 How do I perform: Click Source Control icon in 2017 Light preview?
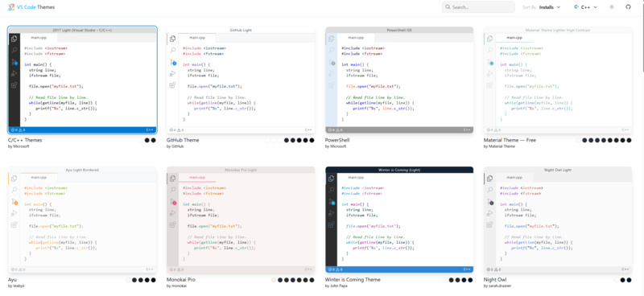point(14,62)
